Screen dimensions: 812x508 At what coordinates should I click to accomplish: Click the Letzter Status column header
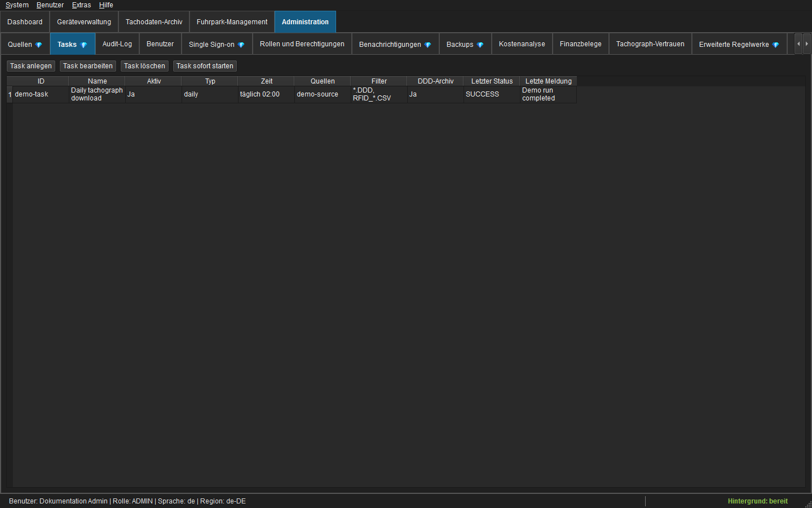click(492, 81)
